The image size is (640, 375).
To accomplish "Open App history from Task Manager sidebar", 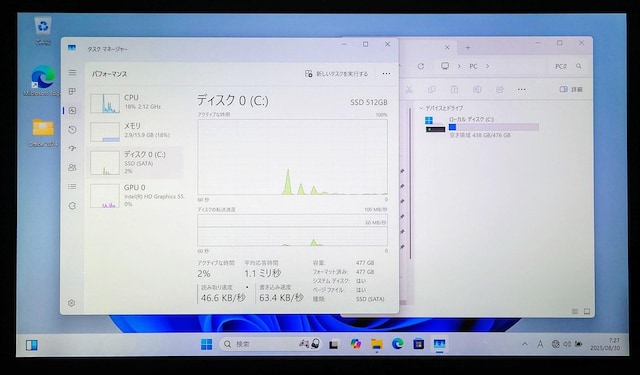I will tap(72, 130).
